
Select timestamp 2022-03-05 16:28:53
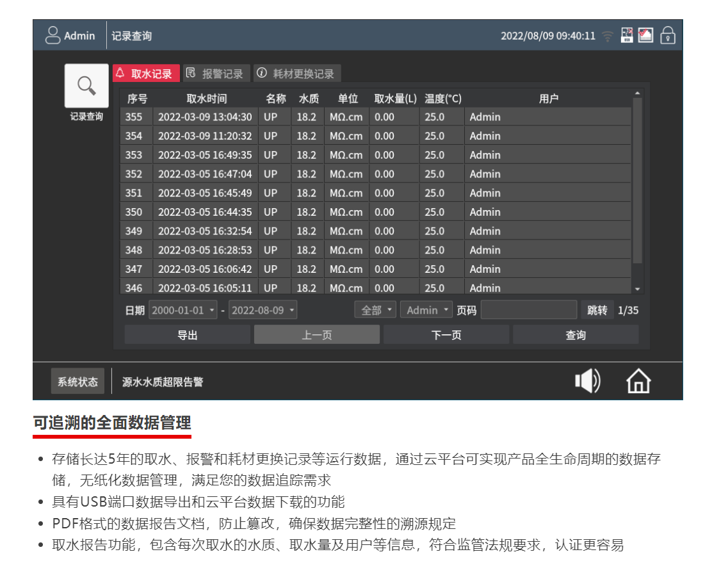click(x=205, y=250)
